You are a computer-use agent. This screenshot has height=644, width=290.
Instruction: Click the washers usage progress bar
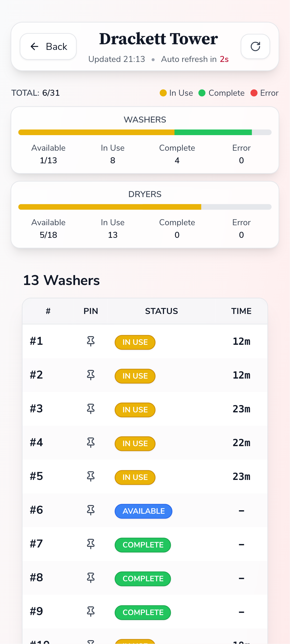coord(145,132)
